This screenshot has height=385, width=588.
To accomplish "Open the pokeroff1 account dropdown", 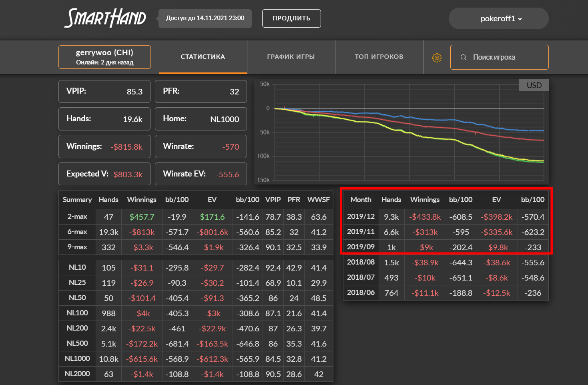I will pos(498,19).
